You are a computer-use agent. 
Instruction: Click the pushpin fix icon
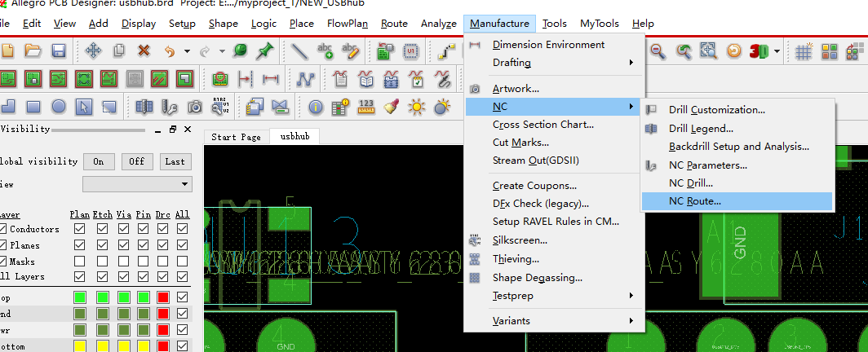[264, 51]
